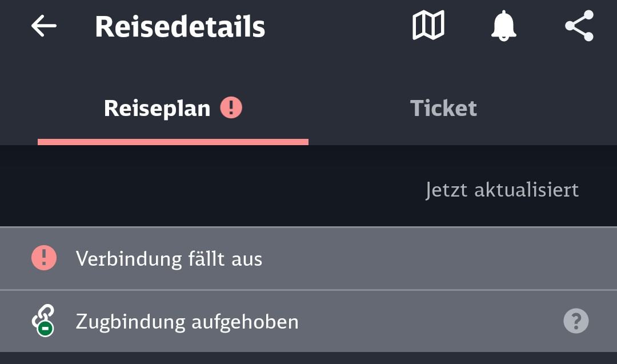This screenshot has height=364, width=617.
Task: Tap the Jetzt aktualisiert status text
Action: [x=502, y=190]
